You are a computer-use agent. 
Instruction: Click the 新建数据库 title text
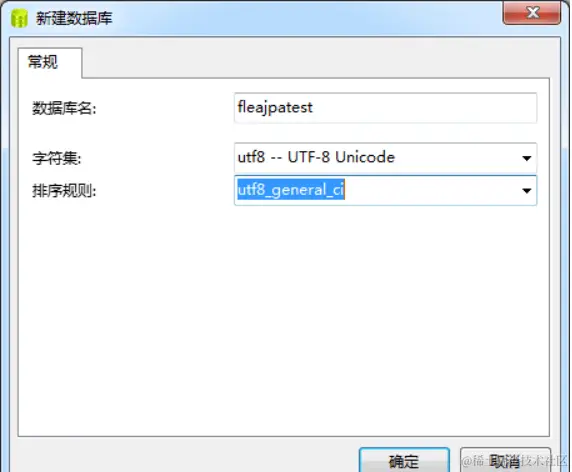74,18
